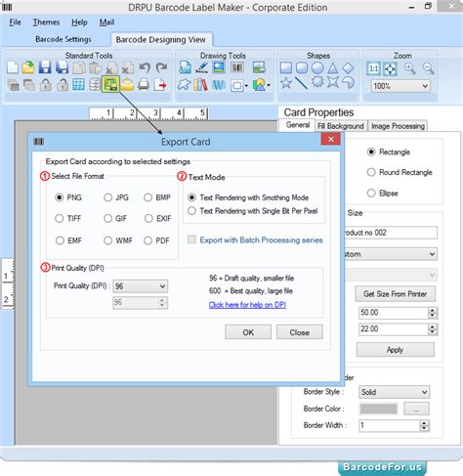Open the Print Quality DPI dropdown
This screenshot has height=476, width=463.
(x=140, y=286)
